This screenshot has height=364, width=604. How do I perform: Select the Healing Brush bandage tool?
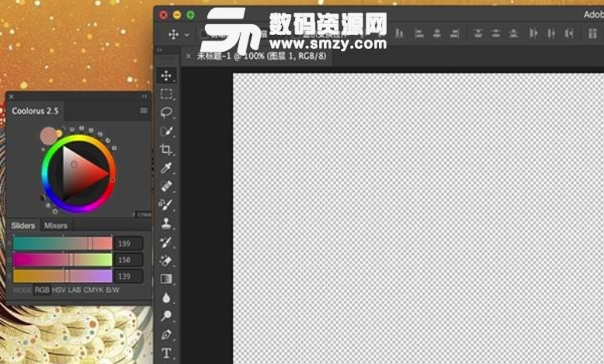pos(166,186)
